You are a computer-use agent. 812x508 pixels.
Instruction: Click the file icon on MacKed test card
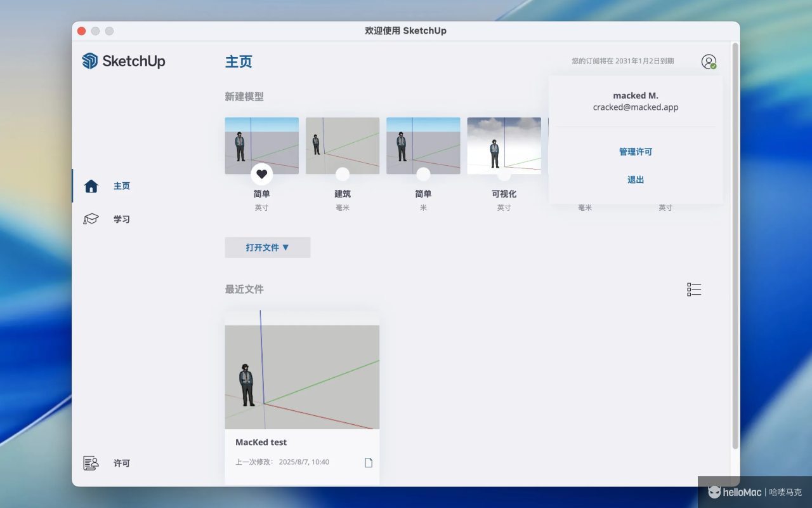pos(369,462)
